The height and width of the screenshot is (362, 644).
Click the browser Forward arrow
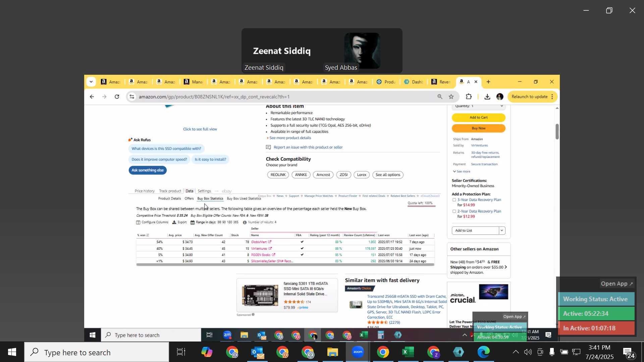pyautogui.click(x=104, y=97)
